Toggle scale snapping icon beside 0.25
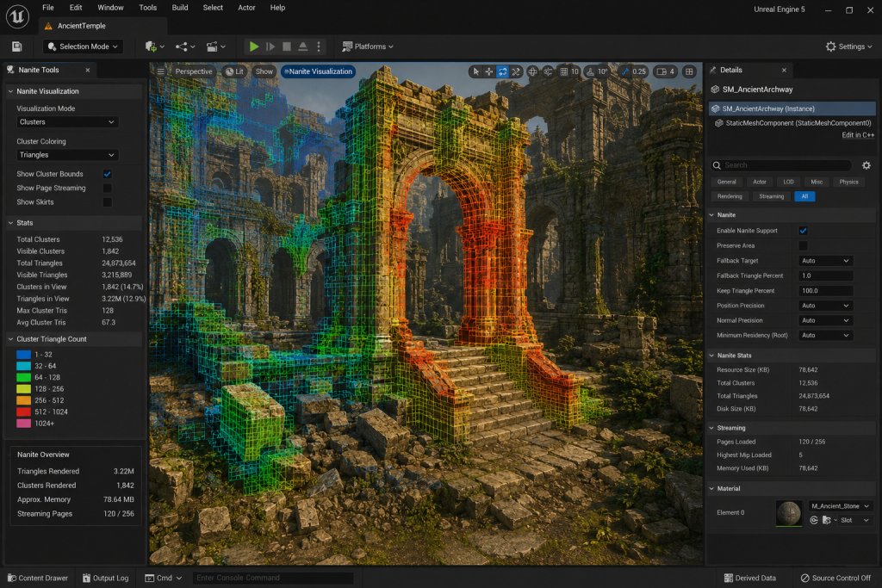 point(624,71)
